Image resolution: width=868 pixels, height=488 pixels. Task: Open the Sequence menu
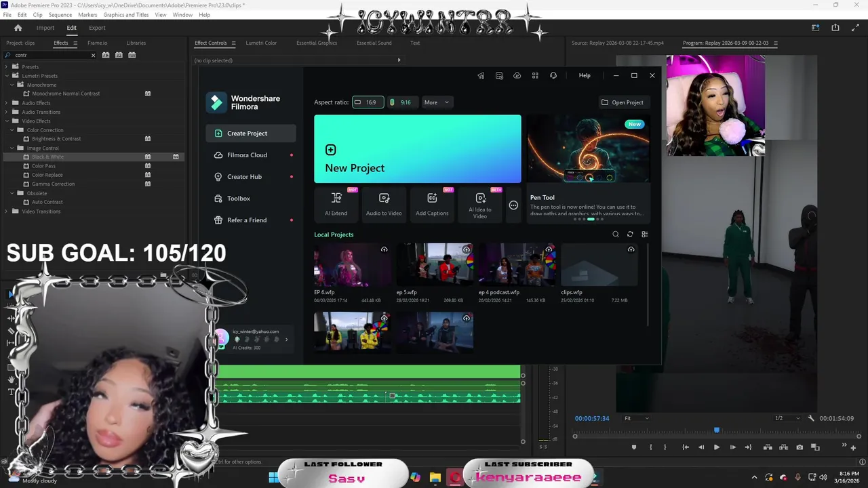pyautogui.click(x=60, y=15)
